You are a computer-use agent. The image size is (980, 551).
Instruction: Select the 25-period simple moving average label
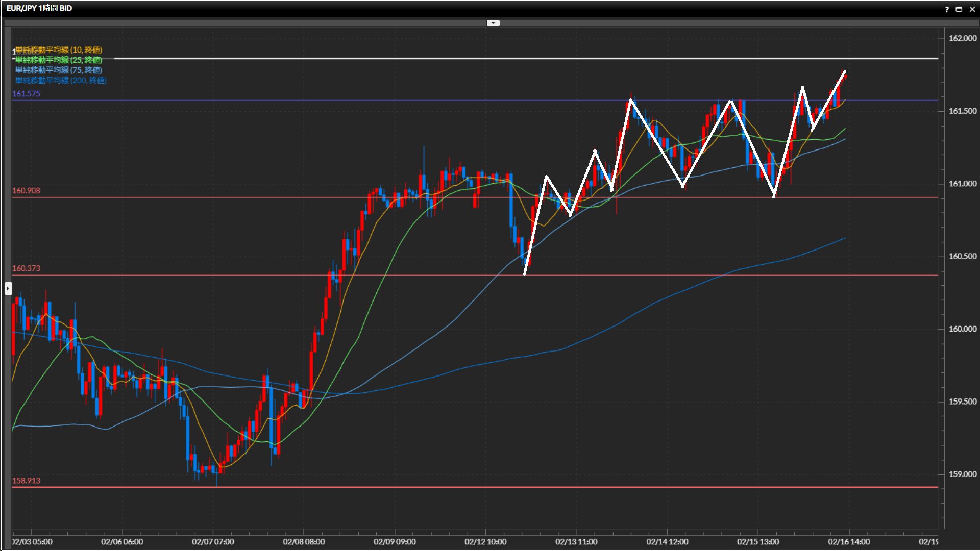point(59,60)
